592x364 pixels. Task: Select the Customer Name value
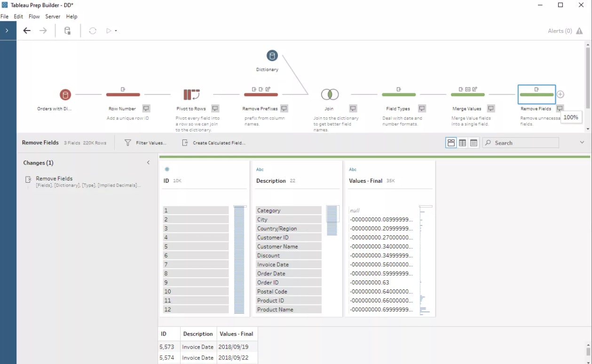pyautogui.click(x=289, y=247)
